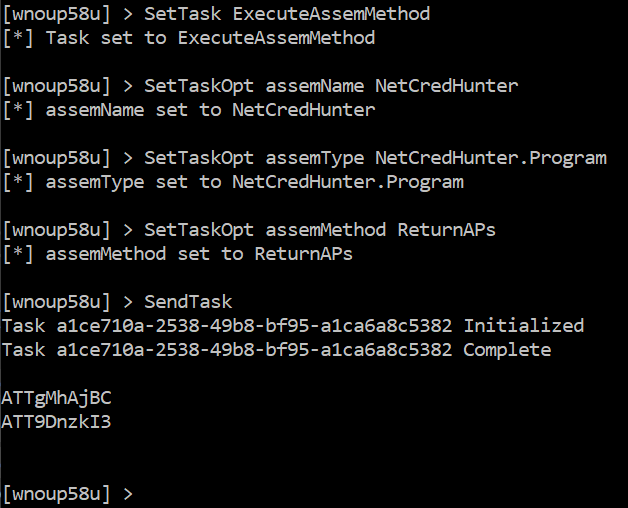
Task: Click the empty prompt at the bottom
Action: coord(68,494)
